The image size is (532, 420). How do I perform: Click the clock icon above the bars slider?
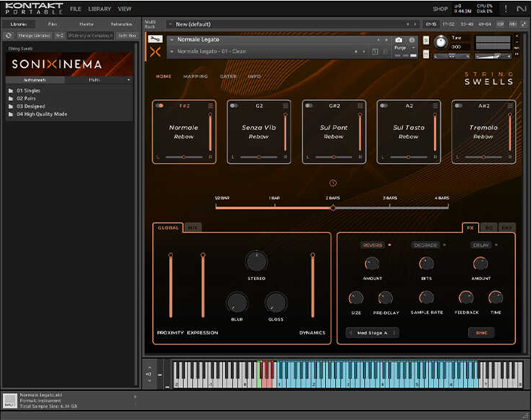tap(333, 183)
